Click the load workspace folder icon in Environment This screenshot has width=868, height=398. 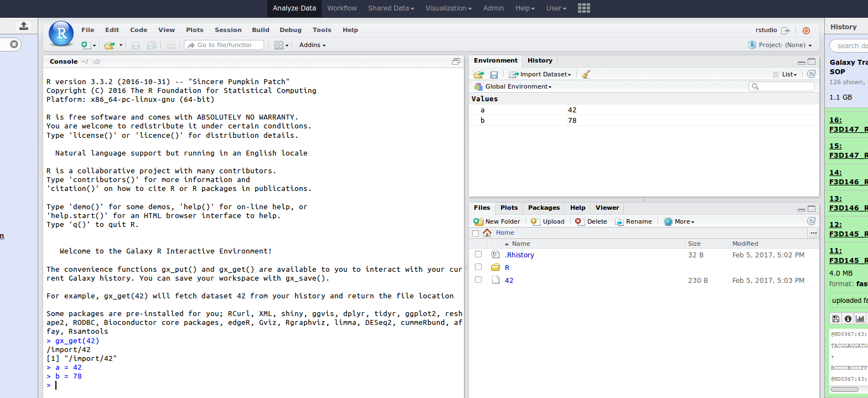[479, 74]
